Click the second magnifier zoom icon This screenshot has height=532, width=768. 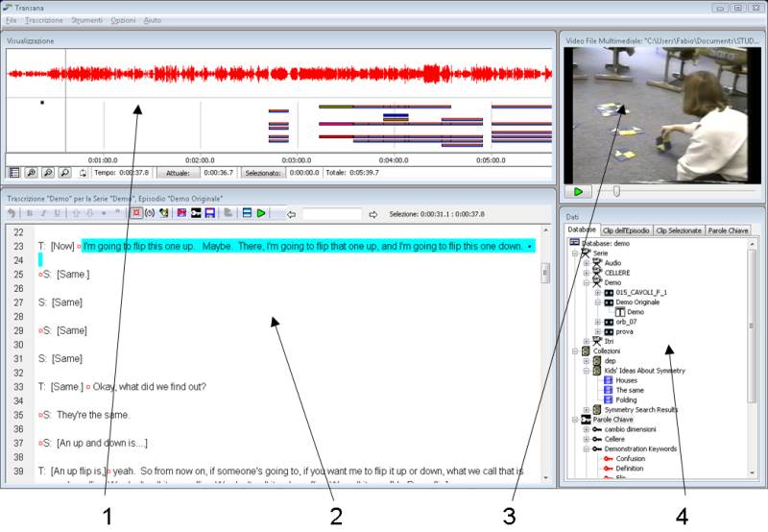click(47, 173)
